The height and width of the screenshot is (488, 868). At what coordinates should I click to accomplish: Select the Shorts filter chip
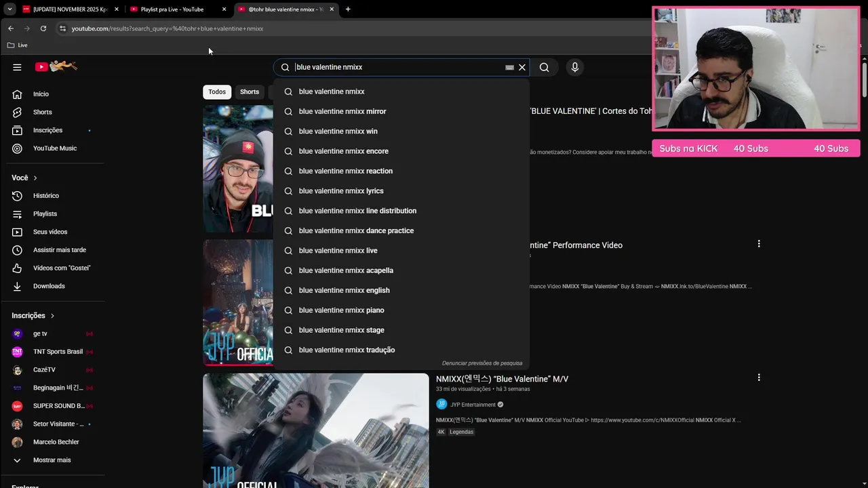[250, 92]
